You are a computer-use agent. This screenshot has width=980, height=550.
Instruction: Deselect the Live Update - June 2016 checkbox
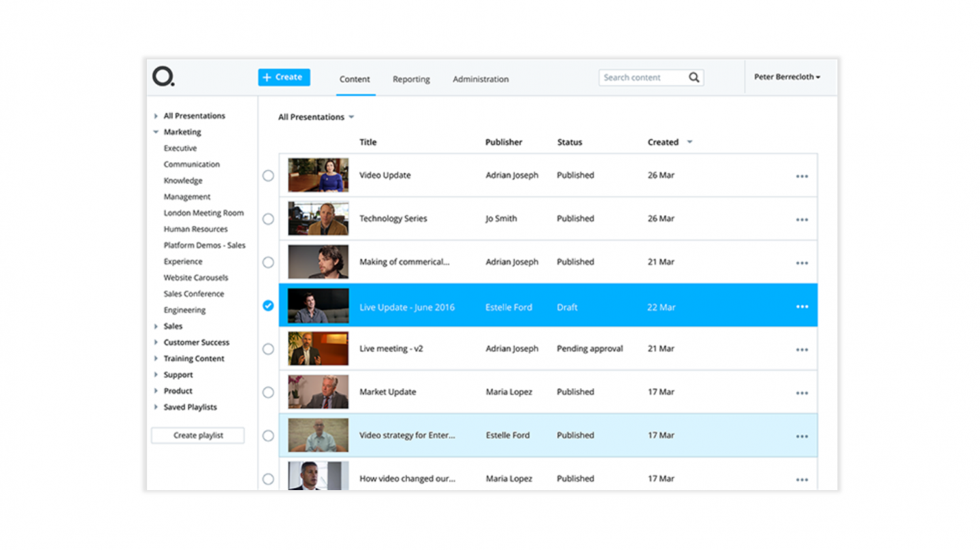point(268,306)
